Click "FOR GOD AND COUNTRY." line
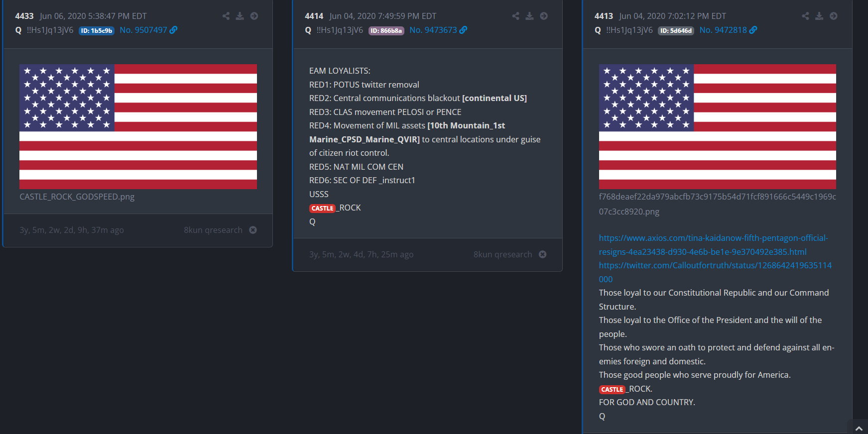868x434 pixels. click(647, 402)
